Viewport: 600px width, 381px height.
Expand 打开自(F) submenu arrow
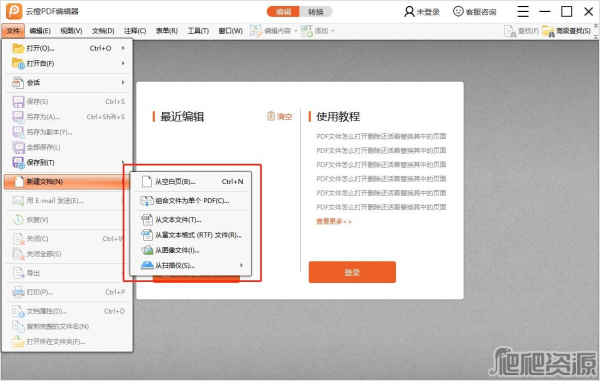point(123,64)
